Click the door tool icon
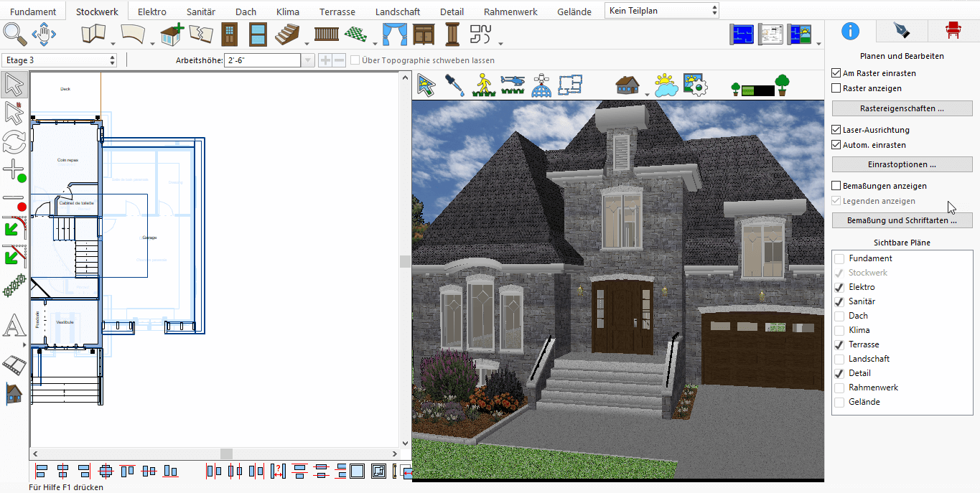 tap(230, 34)
